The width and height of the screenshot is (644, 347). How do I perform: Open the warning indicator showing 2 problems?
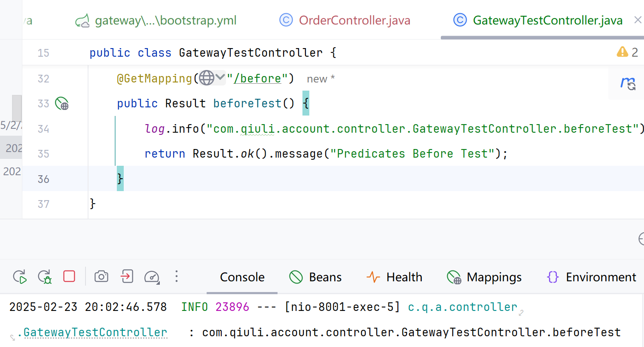627,52
